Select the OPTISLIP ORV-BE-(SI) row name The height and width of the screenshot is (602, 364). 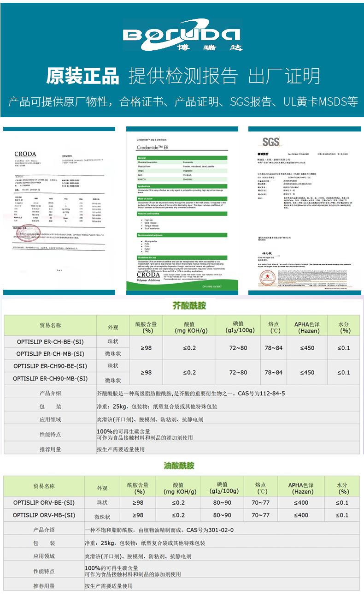pyautogui.click(x=44, y=502)
